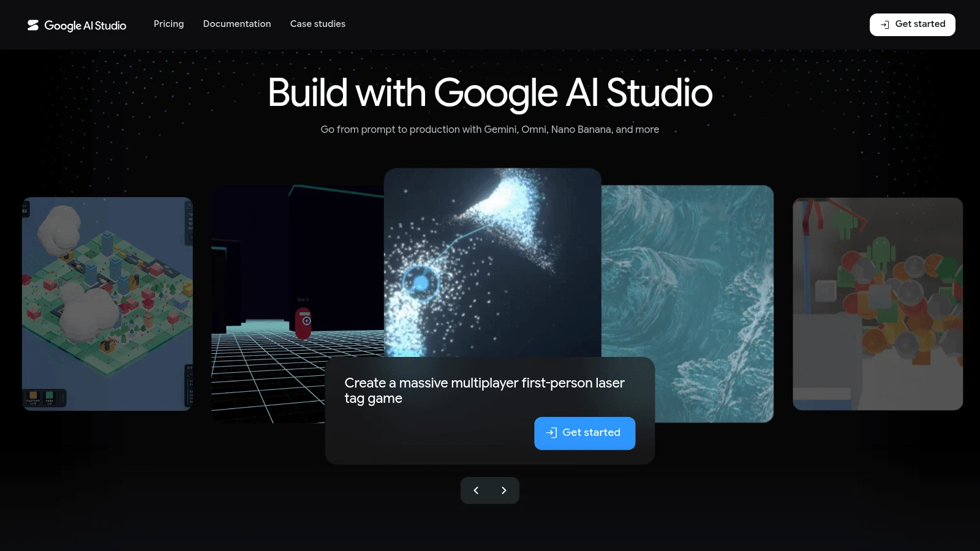Screen dimensions: 980x551
Task: Click the prompt to production subtitle
Action: click(490, 129)
